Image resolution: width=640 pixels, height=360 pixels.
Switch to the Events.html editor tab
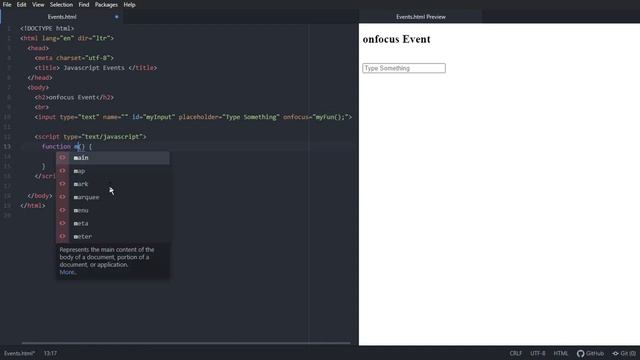coord(62,17)
